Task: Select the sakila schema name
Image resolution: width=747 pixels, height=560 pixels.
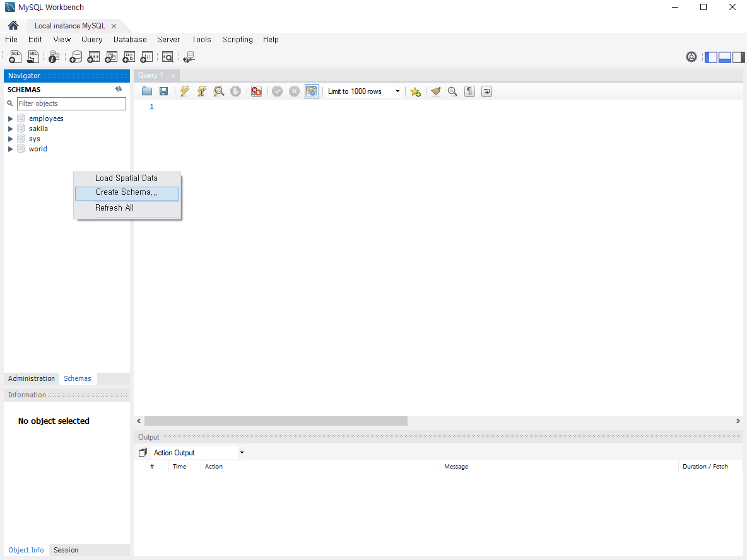Action: click(38, 129)
